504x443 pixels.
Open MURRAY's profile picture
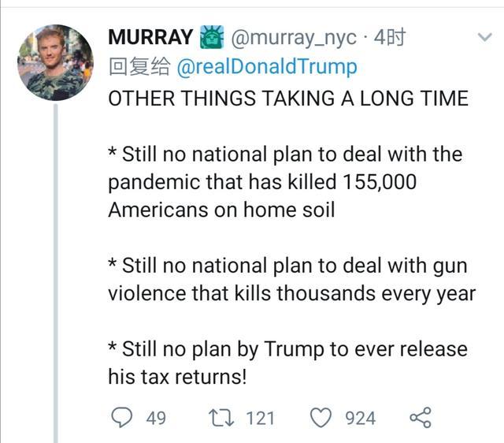[x=55, y=62]
